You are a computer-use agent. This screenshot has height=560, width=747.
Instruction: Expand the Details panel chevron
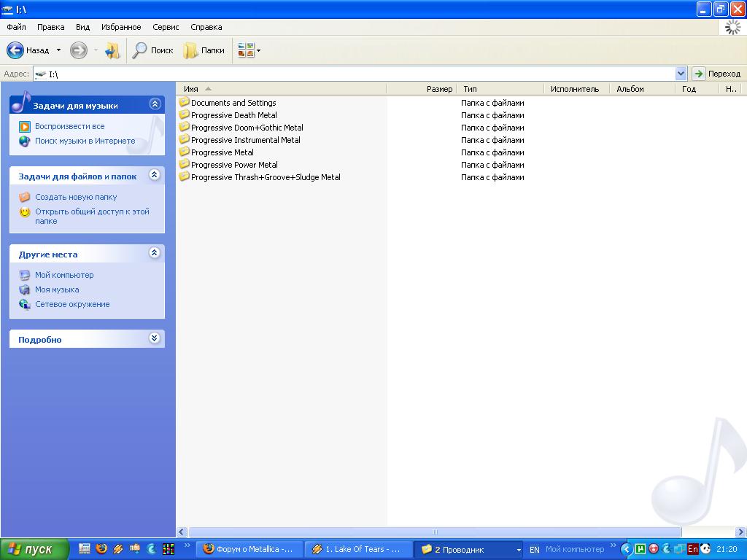pyautogui.click(x=155, y=338)
